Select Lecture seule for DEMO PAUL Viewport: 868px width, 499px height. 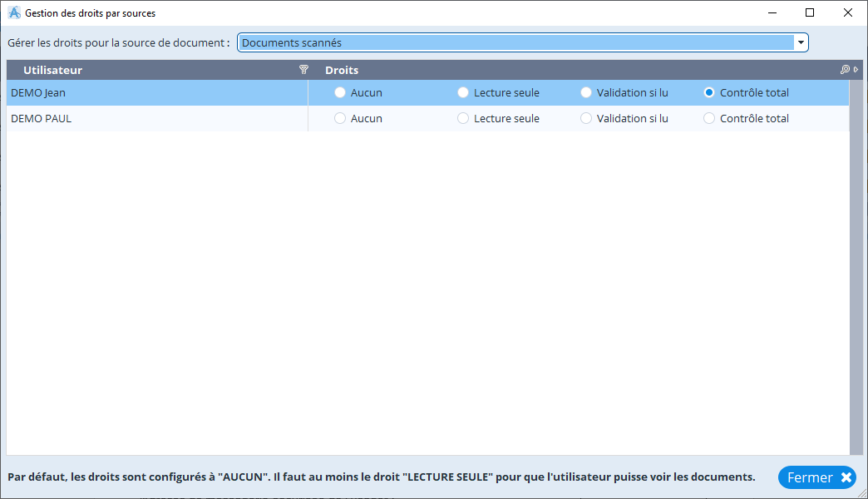click(463, 119)
